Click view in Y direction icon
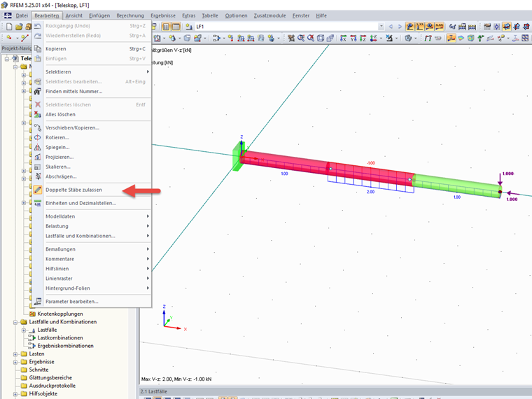Viewport: 532px width, 399px height. (x=353, y=38)
